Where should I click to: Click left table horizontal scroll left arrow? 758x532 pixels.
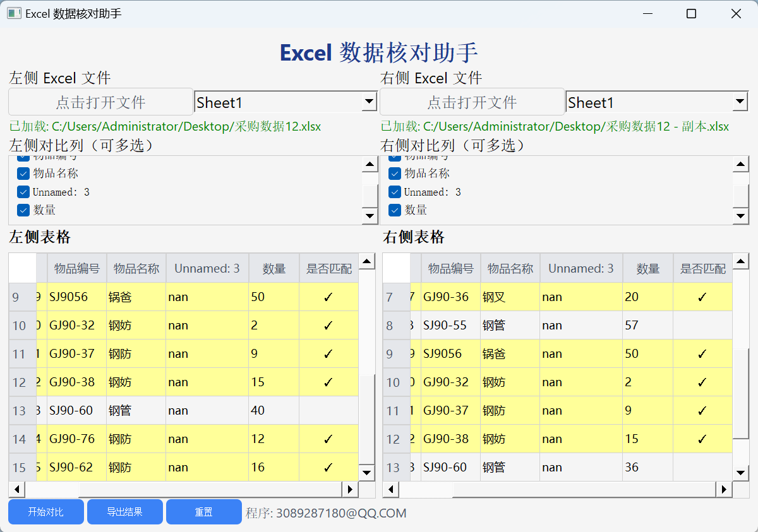click(x=17, y=489)
